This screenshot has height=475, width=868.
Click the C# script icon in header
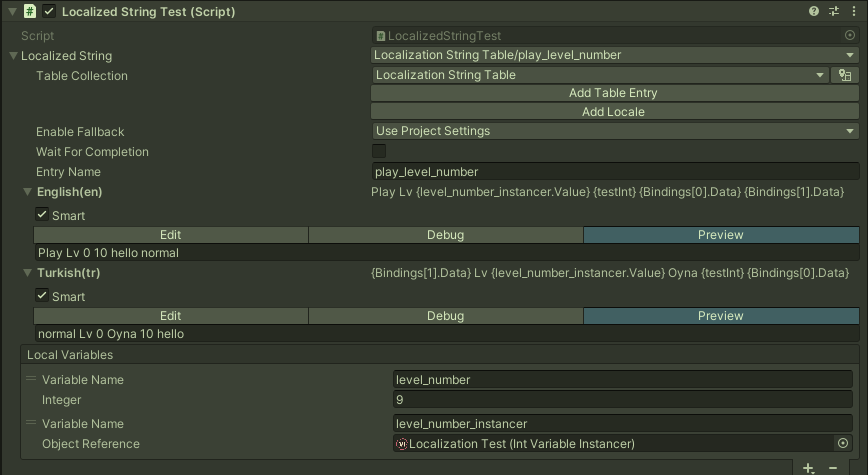pos(30,11)
